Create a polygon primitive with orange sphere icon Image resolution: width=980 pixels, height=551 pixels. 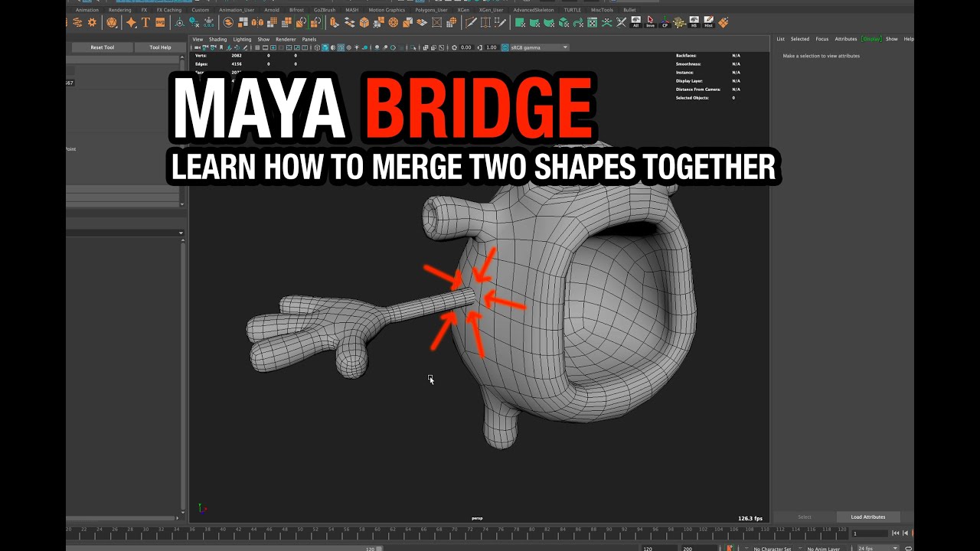point(112,22)
